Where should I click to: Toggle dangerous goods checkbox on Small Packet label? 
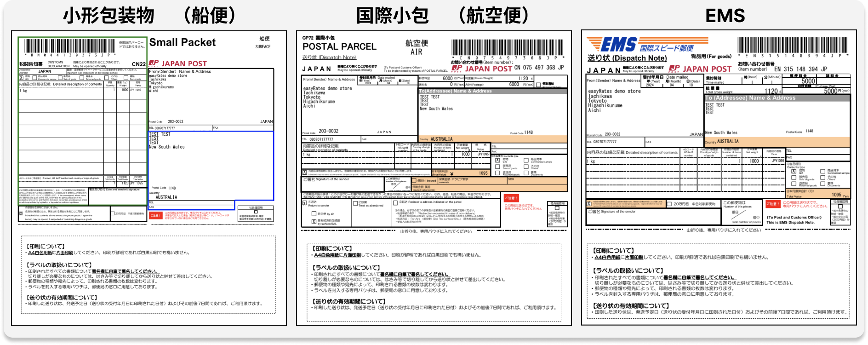pos(21,213)
